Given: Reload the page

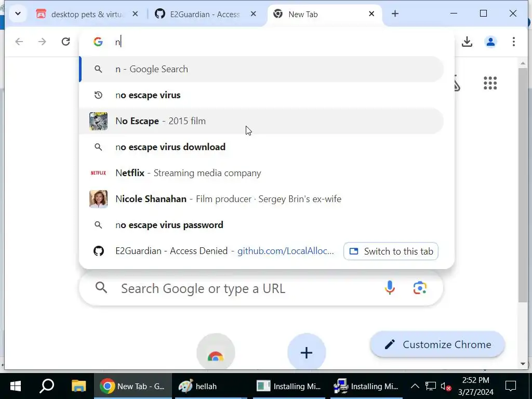Looking at the screenshot, I should 65,42.
